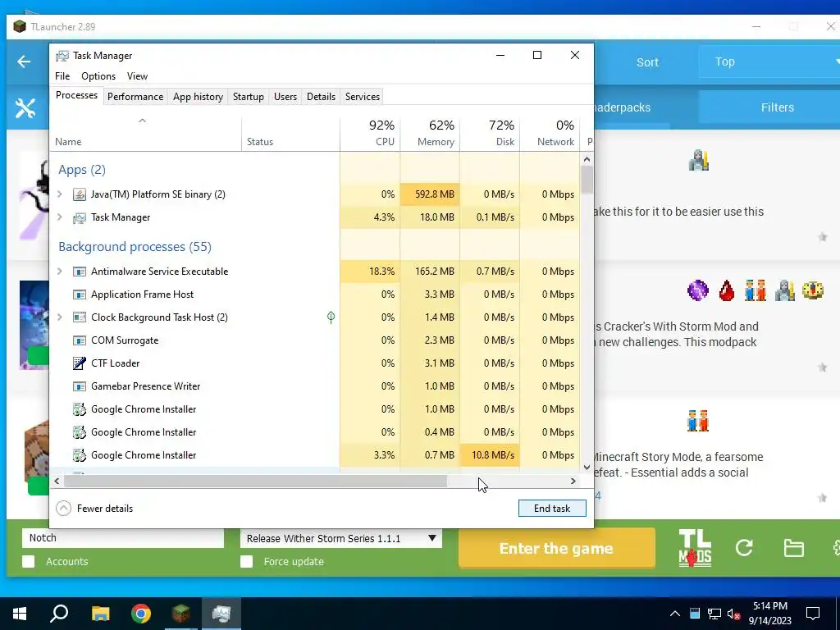The image size is (840, 630).
Task: Sort processes by CPU column
Action: tap(370, 134)
